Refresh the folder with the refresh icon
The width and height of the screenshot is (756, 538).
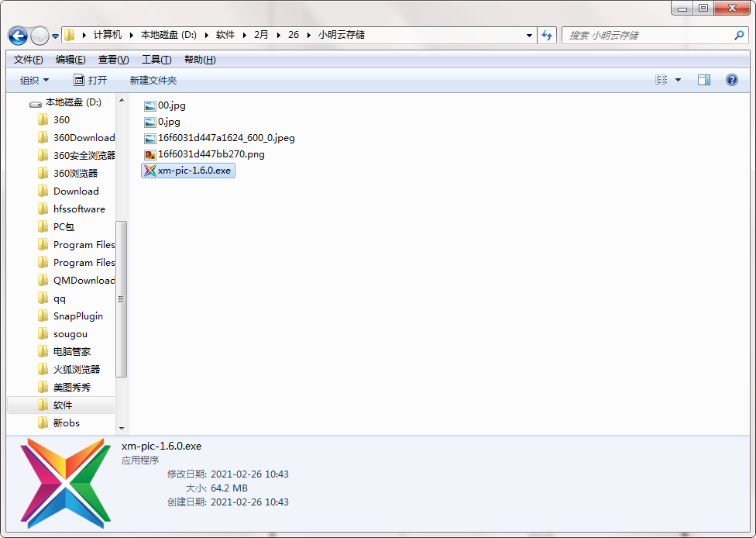tap(547, 35)
